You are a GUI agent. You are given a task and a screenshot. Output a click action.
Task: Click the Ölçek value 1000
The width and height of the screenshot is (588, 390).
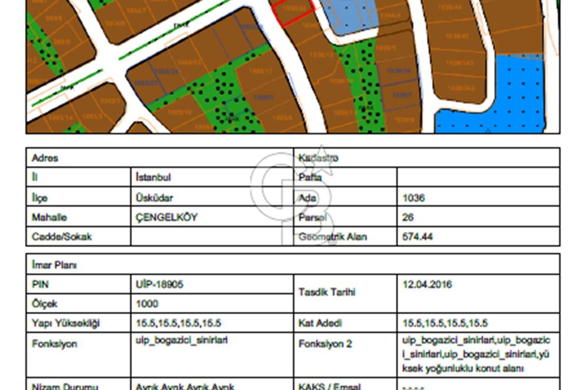click(x=146, y=304)
